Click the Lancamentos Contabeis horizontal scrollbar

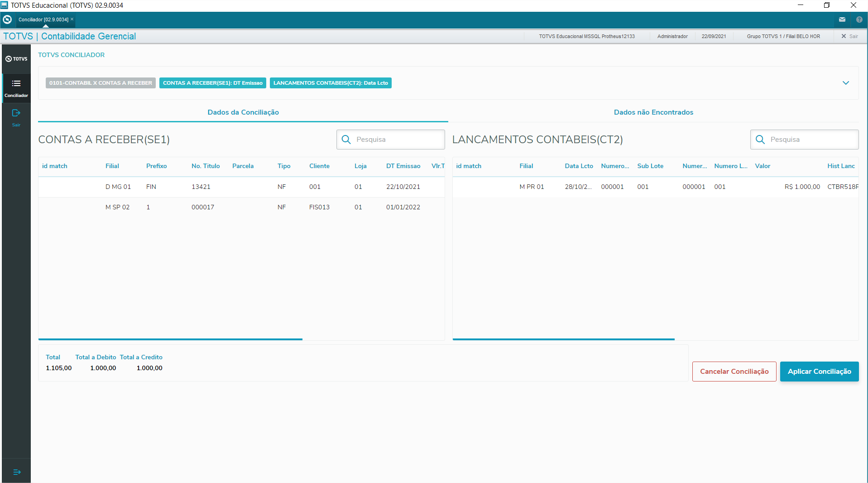[563, 339]
